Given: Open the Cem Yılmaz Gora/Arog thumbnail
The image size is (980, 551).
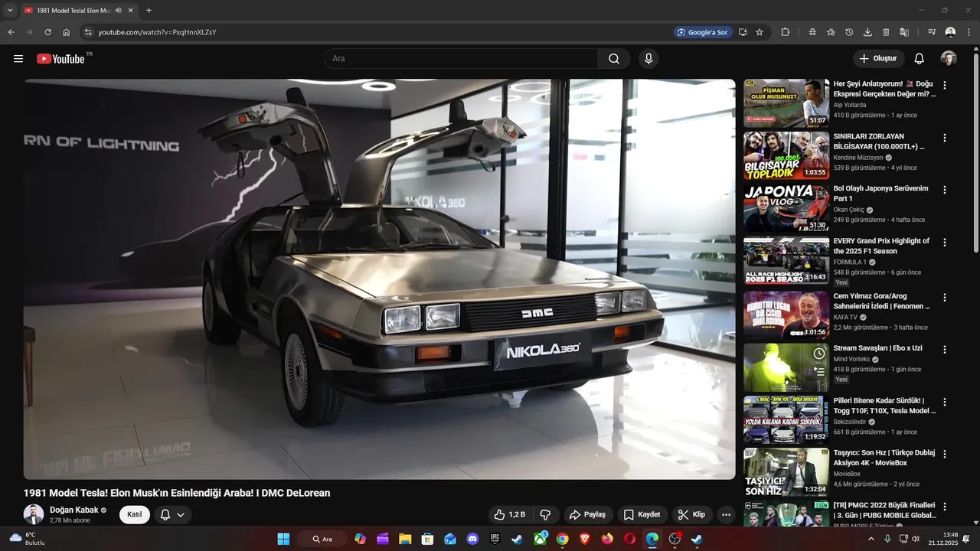Looking at the screenshot, I should (x=786, y=315).
